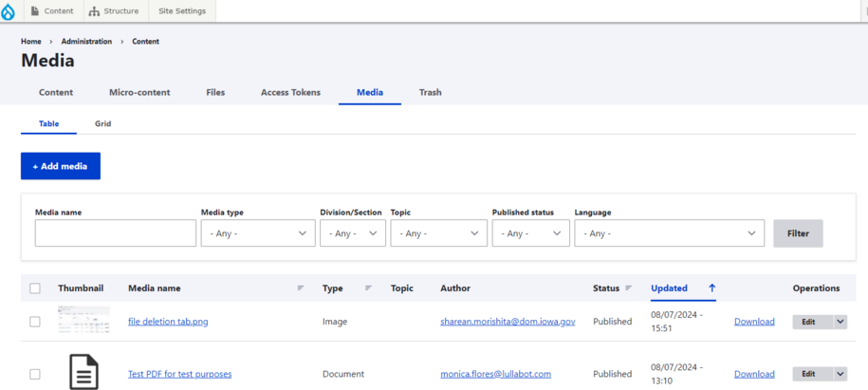Switch to the Grid view tab

coord(102,124)
